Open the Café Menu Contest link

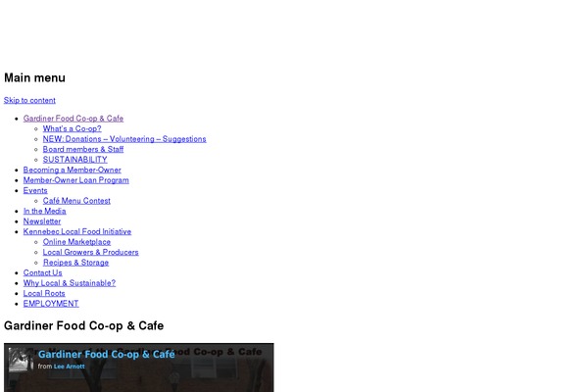(76, 201)
